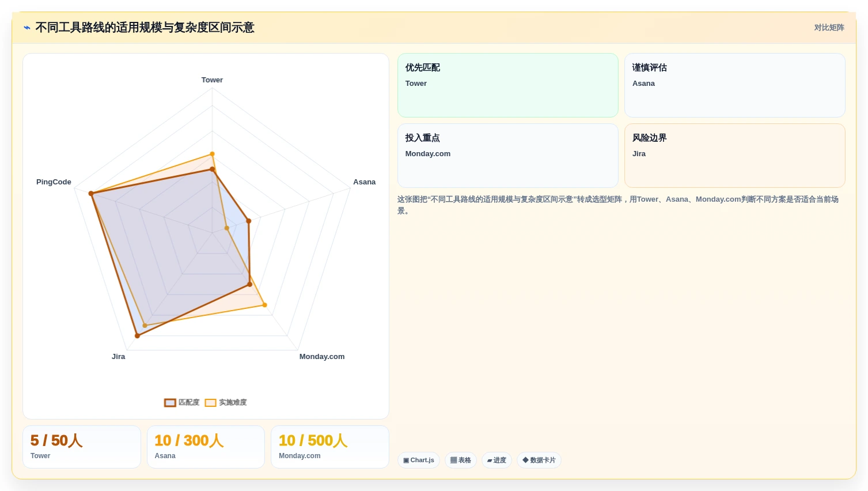Click the 表格 chip grid icon

click(x=453, y=460)
